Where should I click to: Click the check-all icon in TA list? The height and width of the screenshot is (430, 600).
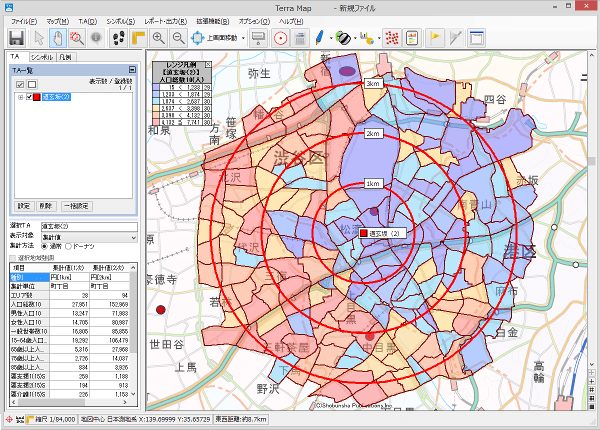tap(20, 84)
